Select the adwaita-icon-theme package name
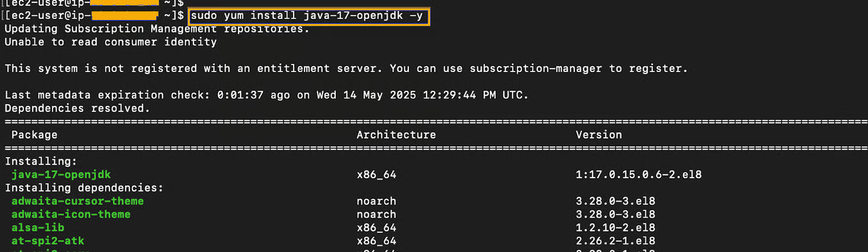 [71, 214]
